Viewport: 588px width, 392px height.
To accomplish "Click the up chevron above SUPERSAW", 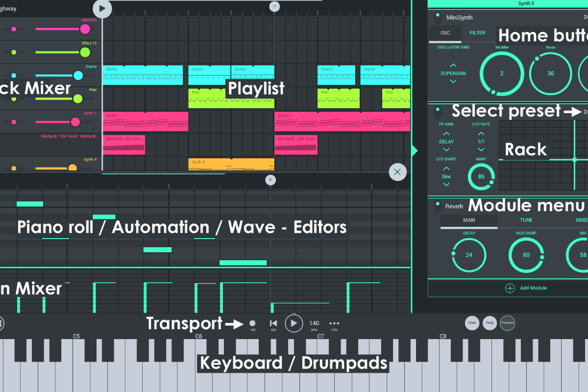I will (x=453, y=65).
